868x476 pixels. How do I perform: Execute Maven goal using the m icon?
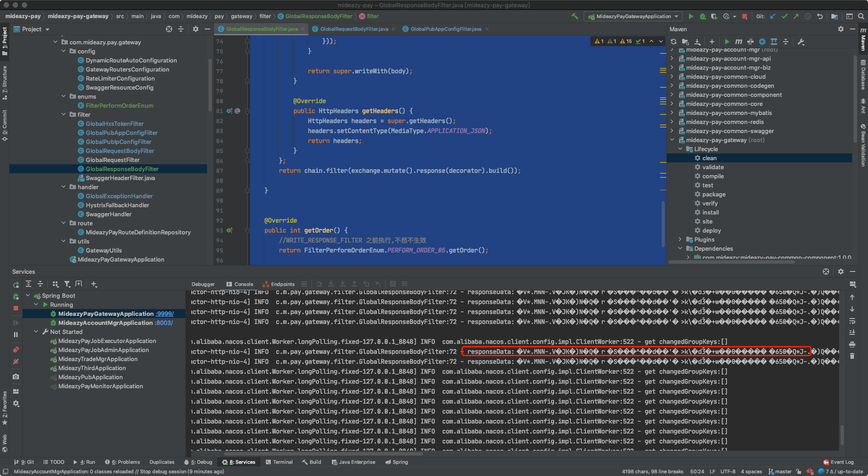point(739,42)
